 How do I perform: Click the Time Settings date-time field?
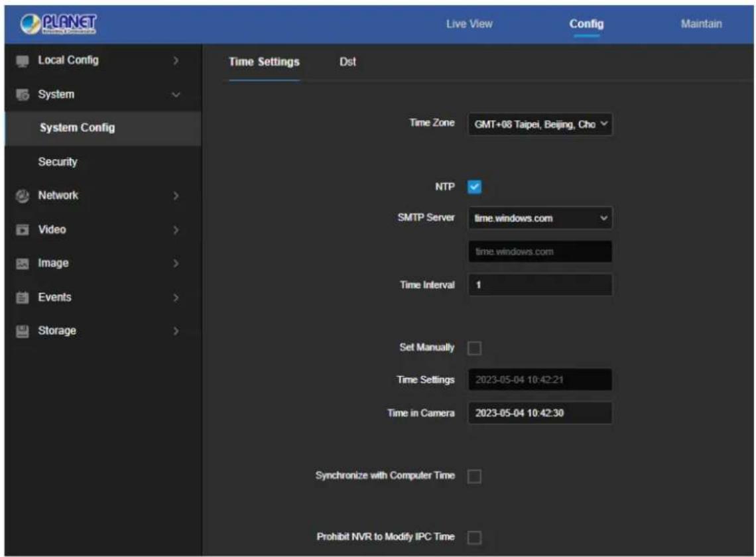(x=540, y=379)
